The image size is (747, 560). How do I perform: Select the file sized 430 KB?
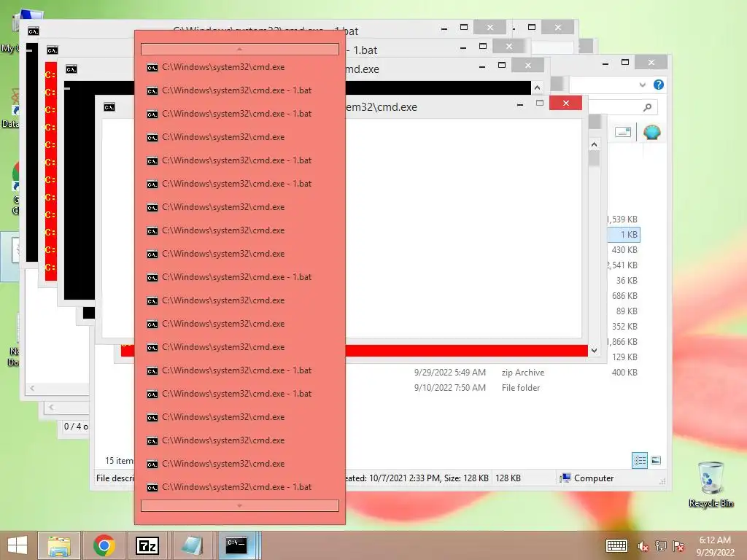tap(624, 249)
